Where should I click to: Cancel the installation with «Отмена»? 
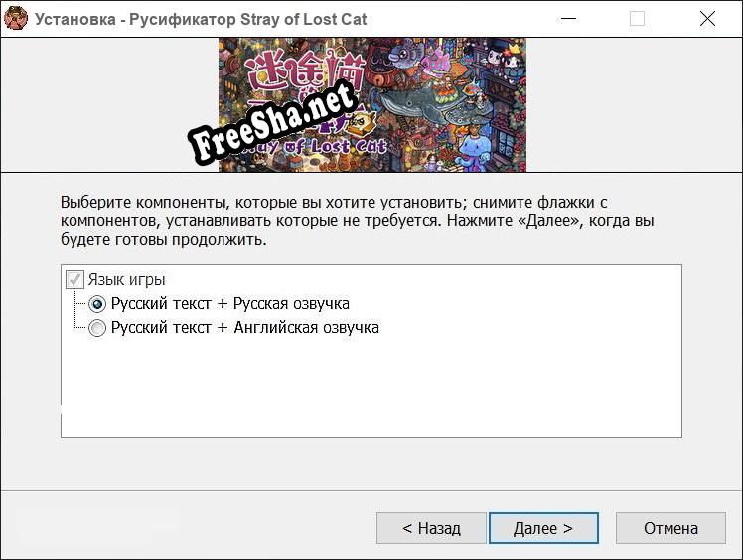point(670,528)
